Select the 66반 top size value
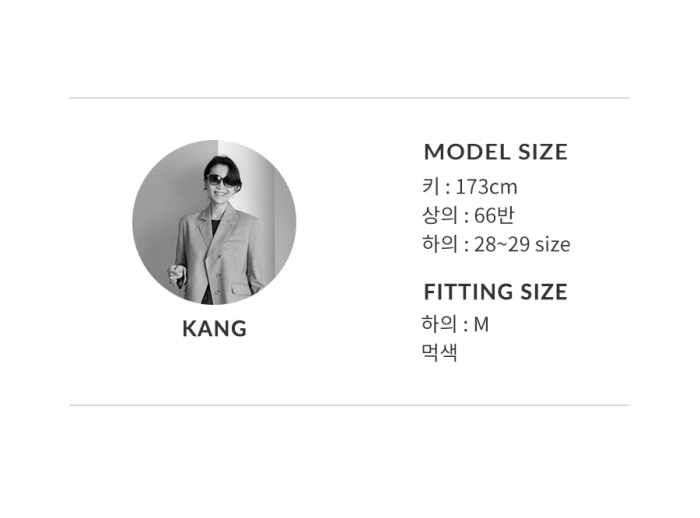The height and width of the screenshot is (518, 700). coord(494,216)
